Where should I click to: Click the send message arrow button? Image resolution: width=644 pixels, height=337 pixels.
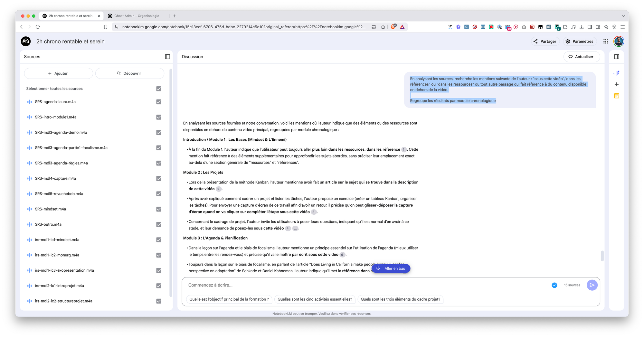pos(592,285)
